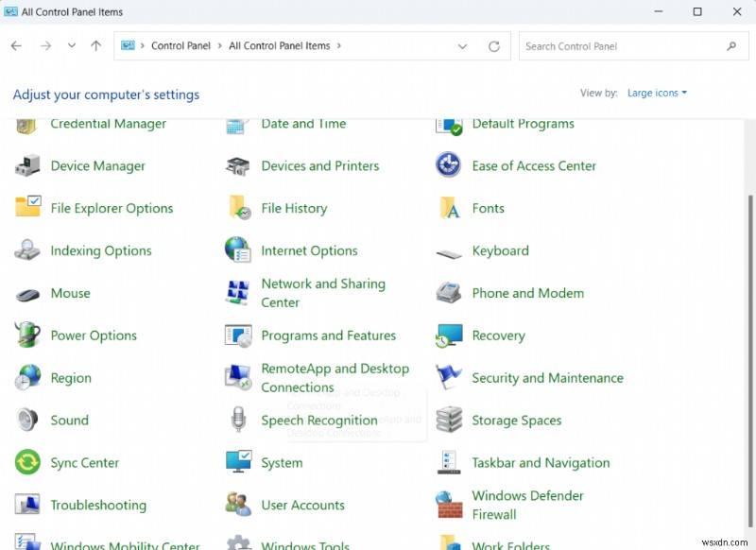The image size is (756, 550).
Task: Open Windows Mobility Center link
Action: tap(126, 544)
